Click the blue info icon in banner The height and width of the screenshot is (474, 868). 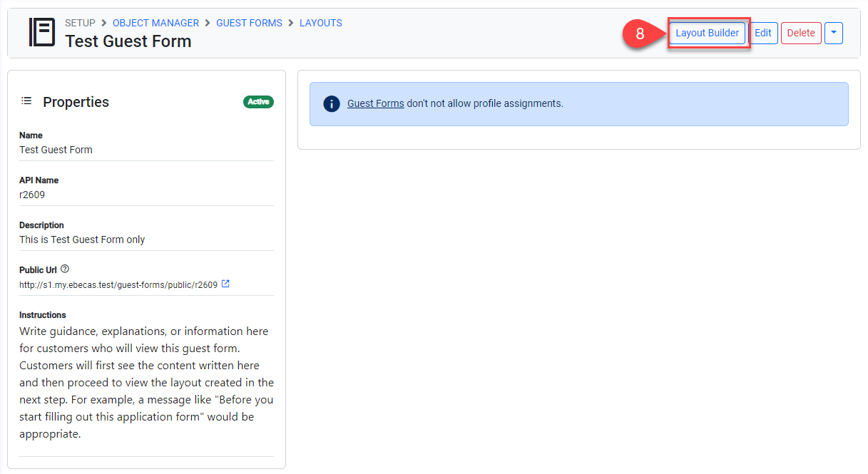point(332,104)
